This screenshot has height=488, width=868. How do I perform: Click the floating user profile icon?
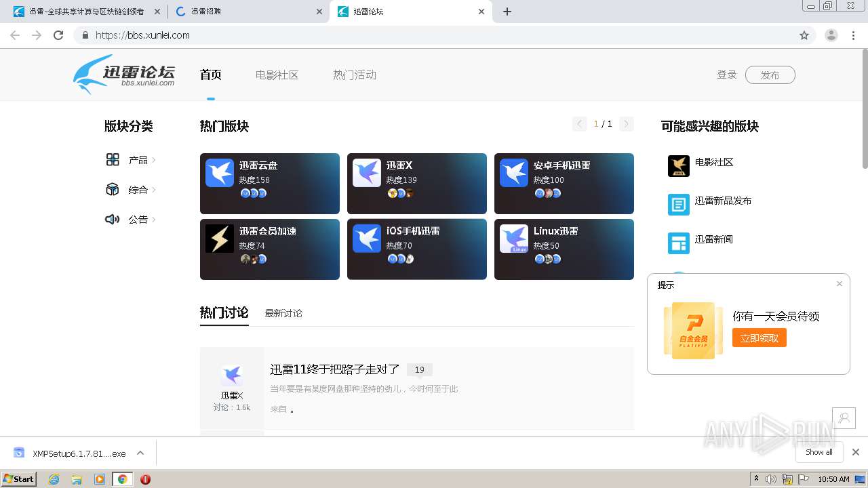click(x=844, y=418)
